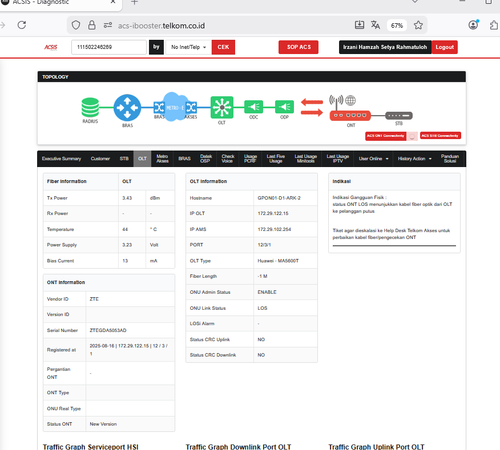Viewport: 500px width, 450px height.
Task: Open the Last Five Usage tab
Action: tap(276, 159)
